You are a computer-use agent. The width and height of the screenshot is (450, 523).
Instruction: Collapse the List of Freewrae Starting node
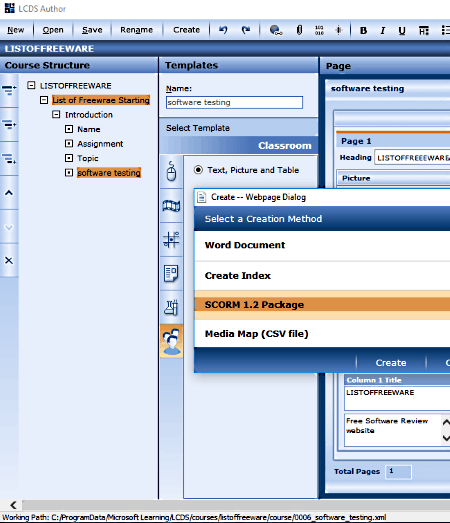[x=44, y=100]
